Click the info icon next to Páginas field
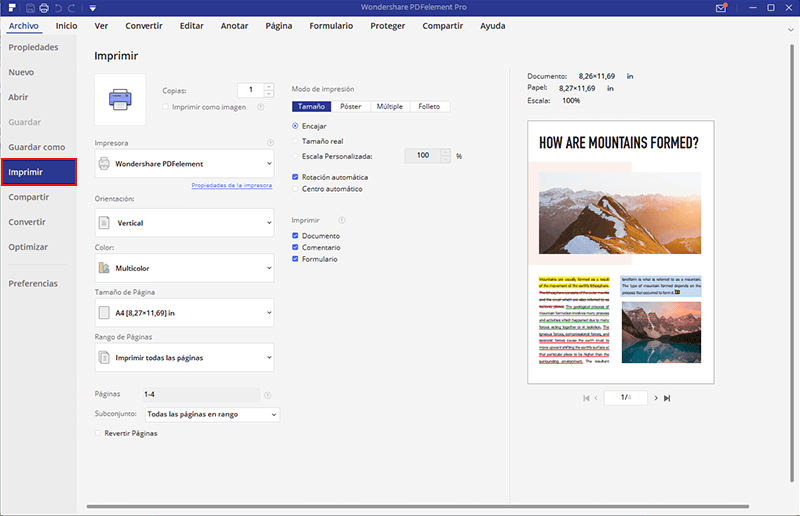Viewport: 800px width, 516px height. coord(268,395)
